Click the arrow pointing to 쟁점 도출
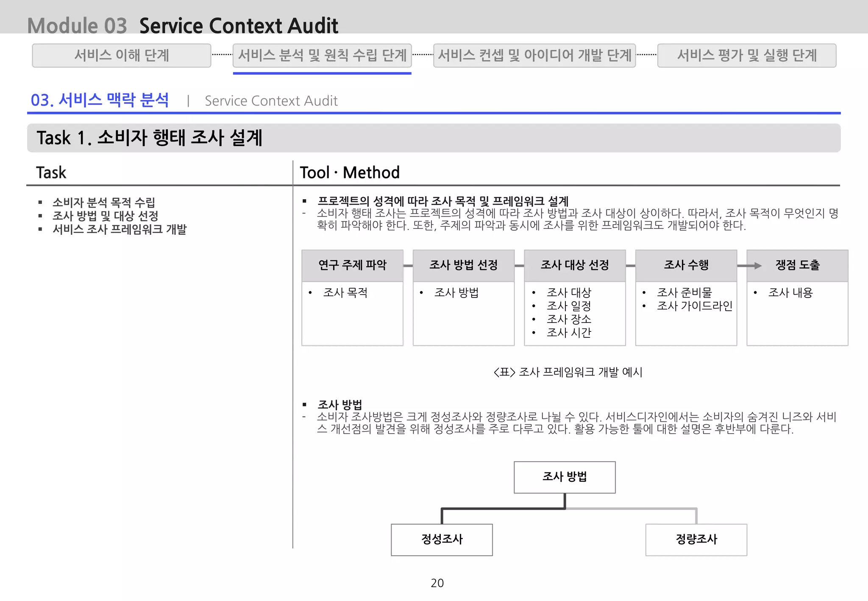 tap(749, 266)
